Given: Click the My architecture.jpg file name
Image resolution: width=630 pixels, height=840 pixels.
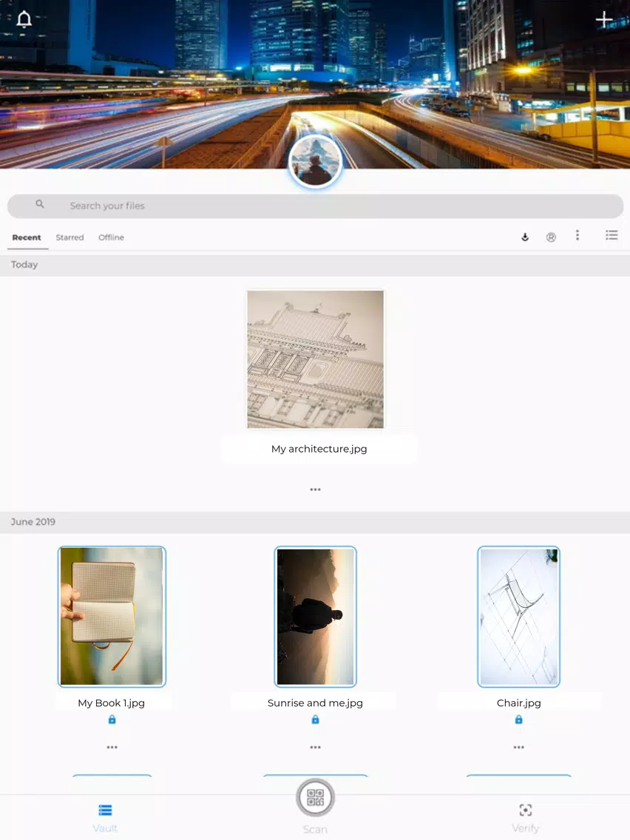Looking at the screenshot, I should 319,449.
